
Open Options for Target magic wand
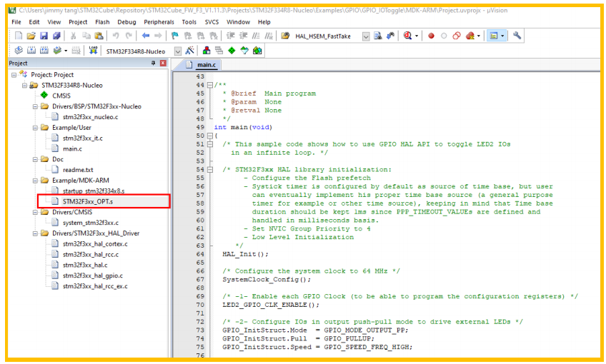point(189,51)
